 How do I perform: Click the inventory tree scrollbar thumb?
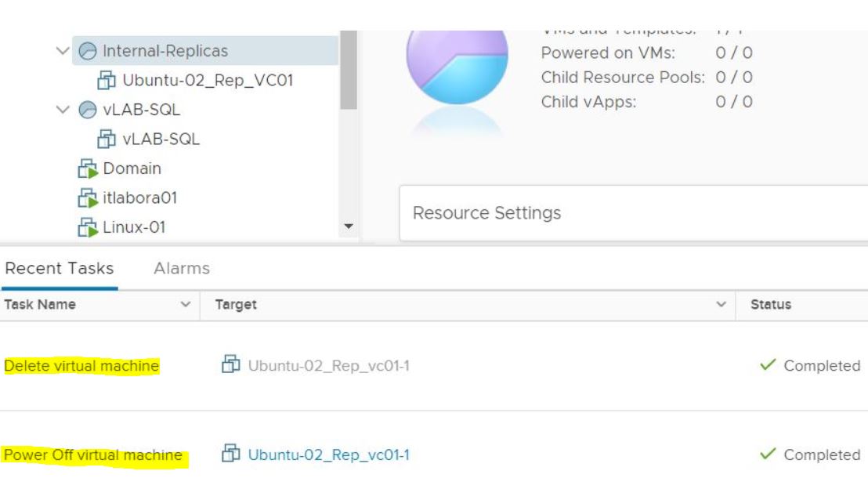click(x=349, y=70)
